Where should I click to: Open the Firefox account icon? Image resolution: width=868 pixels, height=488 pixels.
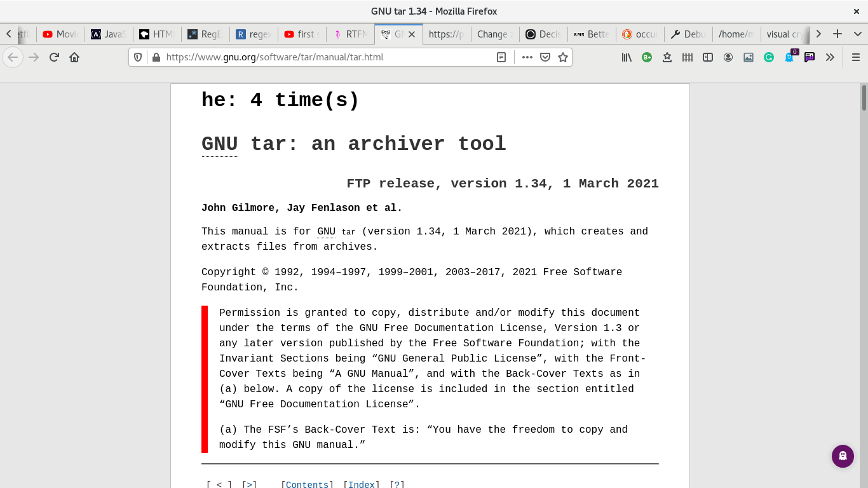click(728, 57)
